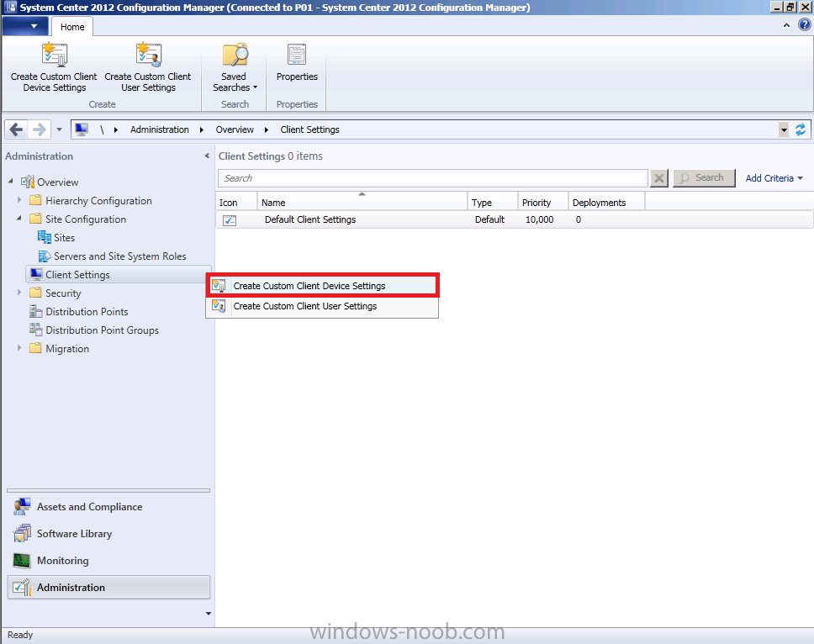The width and height of the screenshot is (814, 644).
Task: Click the computer icon in the breadcrumb bar
Action: [81, 129]
